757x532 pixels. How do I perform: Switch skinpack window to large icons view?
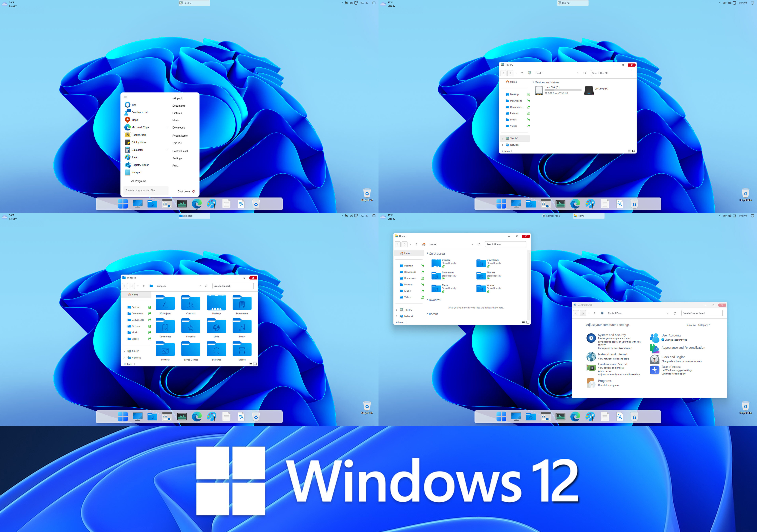pos(255,364)
